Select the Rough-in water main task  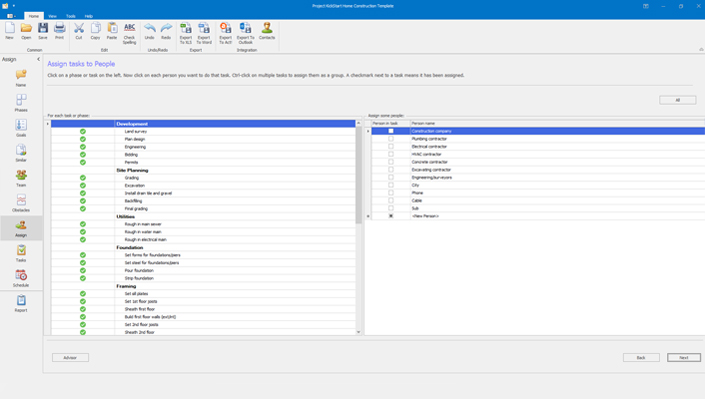203,232
